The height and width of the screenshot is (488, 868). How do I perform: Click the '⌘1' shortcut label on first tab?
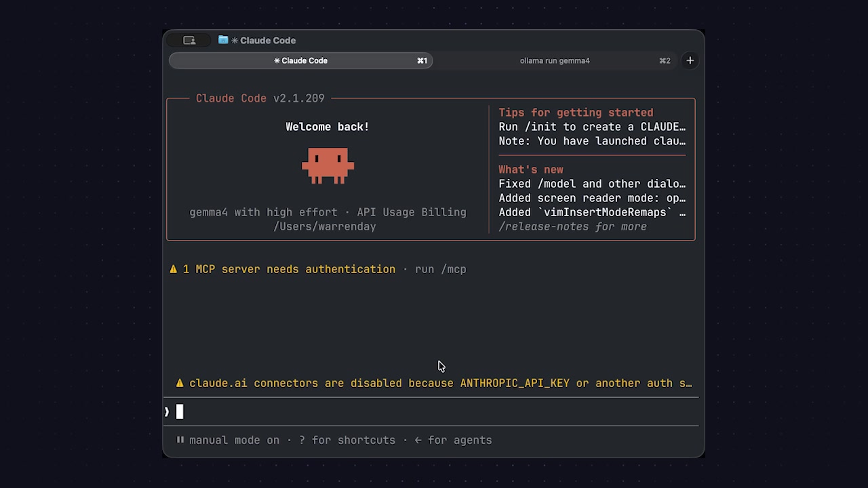(x=422, y=60)
